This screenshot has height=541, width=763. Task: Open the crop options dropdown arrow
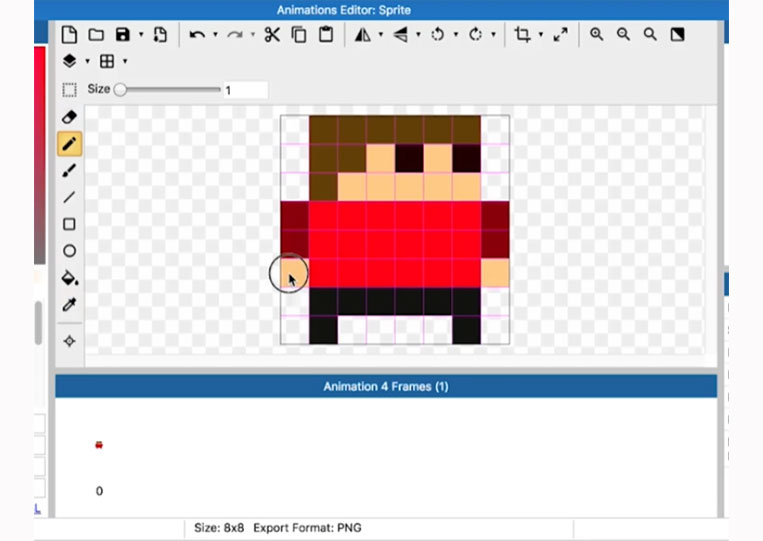(x=541, y=35)
